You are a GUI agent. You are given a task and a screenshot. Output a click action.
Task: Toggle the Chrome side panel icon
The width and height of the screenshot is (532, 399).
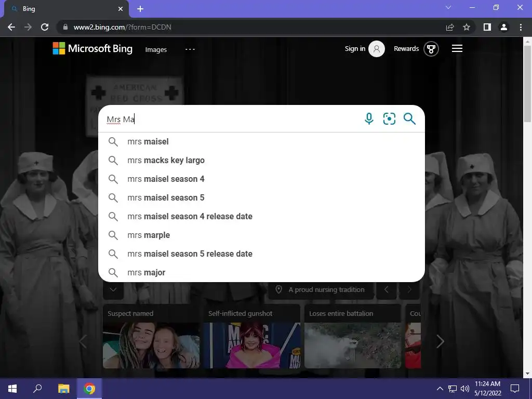tap(487, 27)
